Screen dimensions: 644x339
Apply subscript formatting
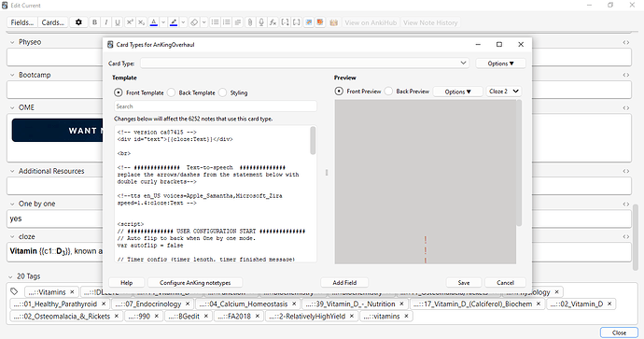[141, 22]
